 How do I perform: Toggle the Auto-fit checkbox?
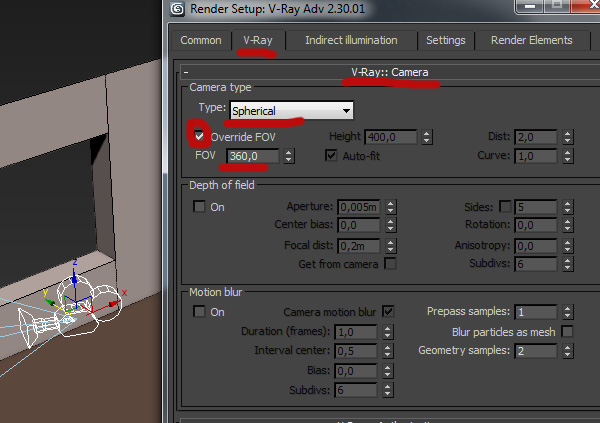pos(331,155)
